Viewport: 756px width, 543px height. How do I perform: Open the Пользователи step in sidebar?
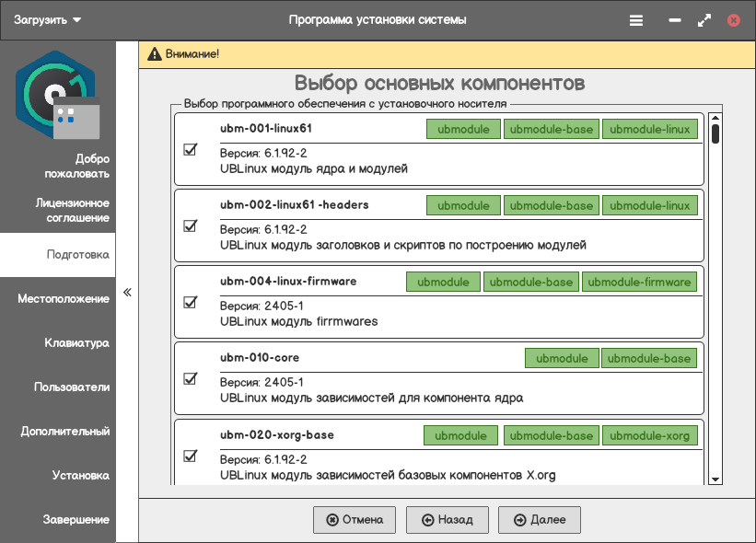click(72, 387)
